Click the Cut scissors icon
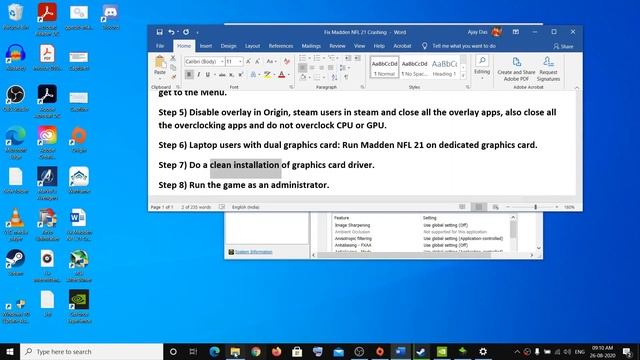Screen dimensions: 640x360 pyautogui.click(x=173, y=58)
